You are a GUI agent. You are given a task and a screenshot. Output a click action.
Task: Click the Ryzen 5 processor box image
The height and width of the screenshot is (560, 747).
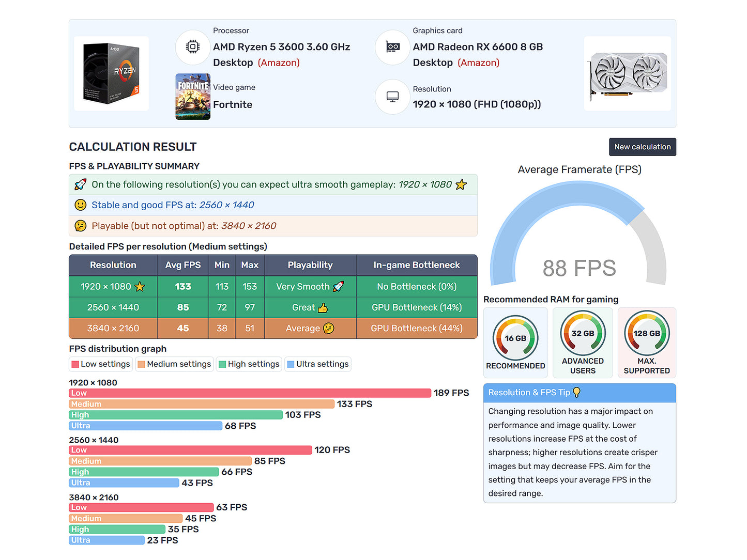(x=111, y=73)
